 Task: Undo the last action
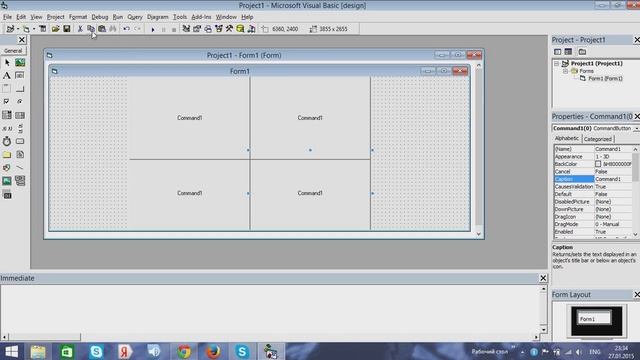[127, 29]
